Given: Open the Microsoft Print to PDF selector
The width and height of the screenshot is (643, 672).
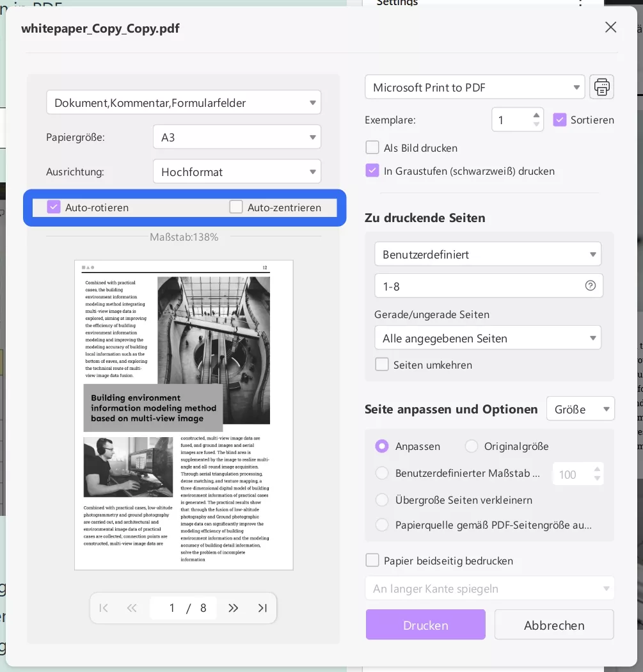Looking at the screenshot, I should pyautogui.click(x=475, y=87).
